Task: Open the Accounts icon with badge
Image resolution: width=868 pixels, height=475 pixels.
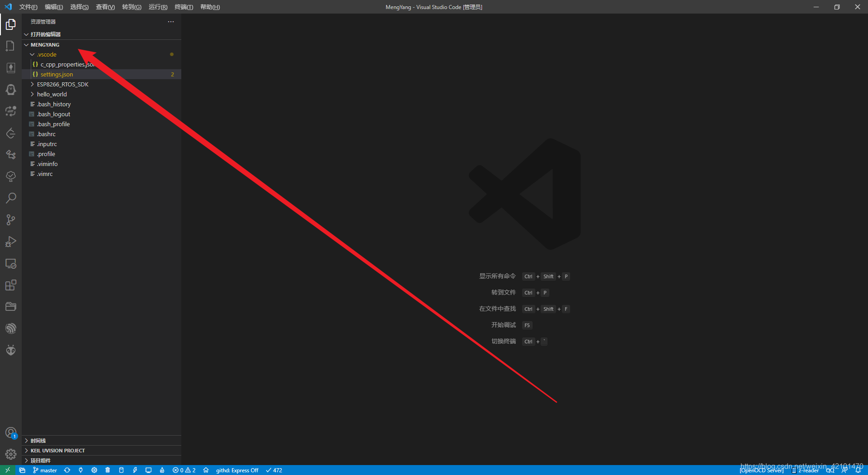Action: pyautogui.click(x=11, y=433)
